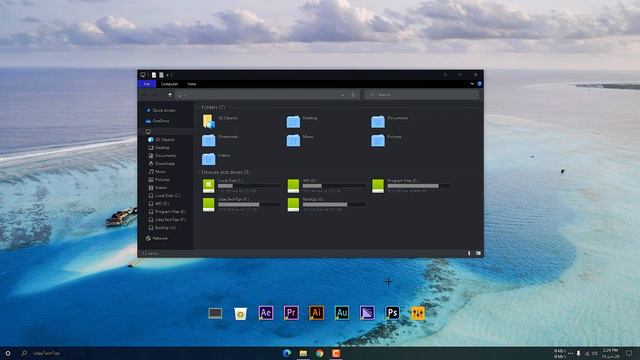
Task: Launch Photoshop from the desktop dock
Action: [x=392, y=313]
